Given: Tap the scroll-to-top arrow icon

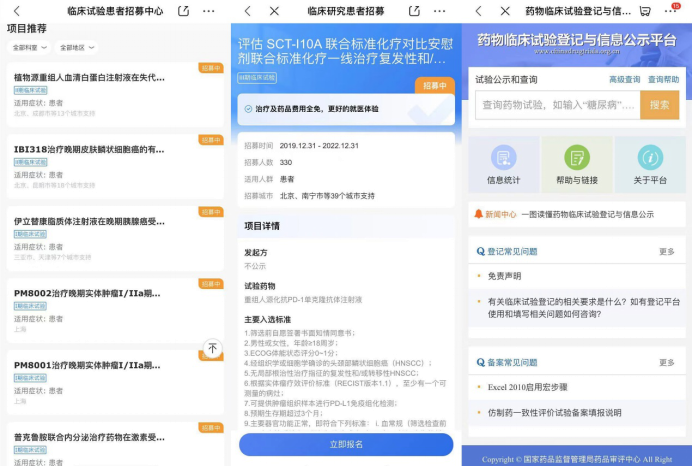Looking at the screenshot, I should (212, 348).
